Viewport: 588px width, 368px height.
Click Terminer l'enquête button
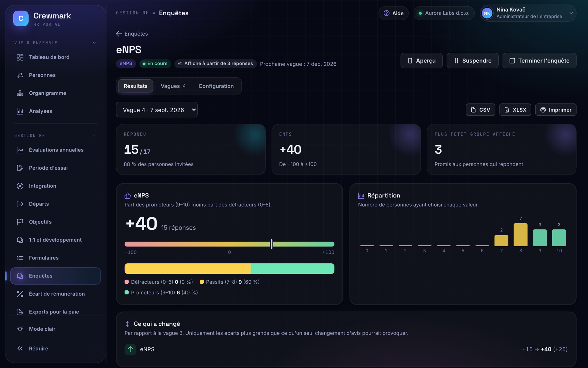tap(539, 60)
